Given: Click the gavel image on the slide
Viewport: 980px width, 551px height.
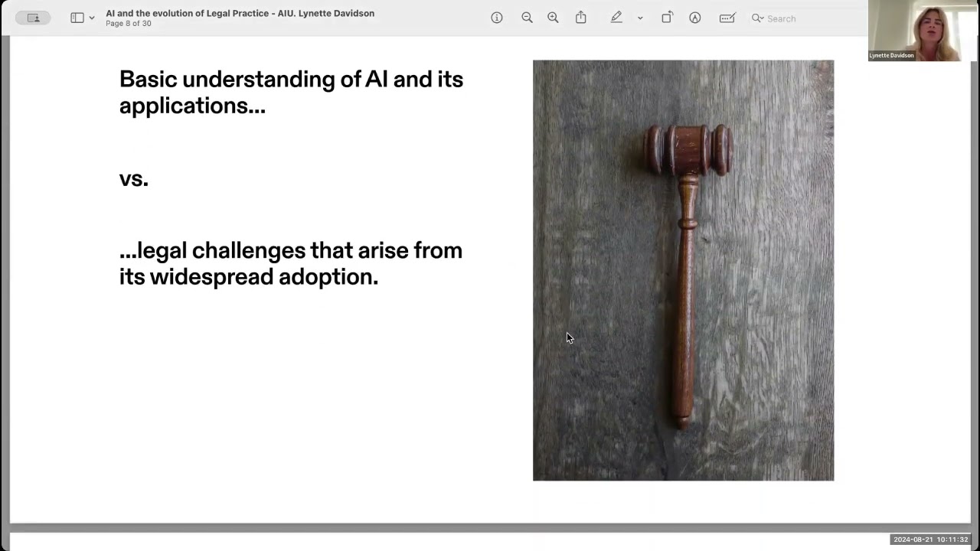Looking at the screenshot, I should pyautogui.click(x=683, y=270).
